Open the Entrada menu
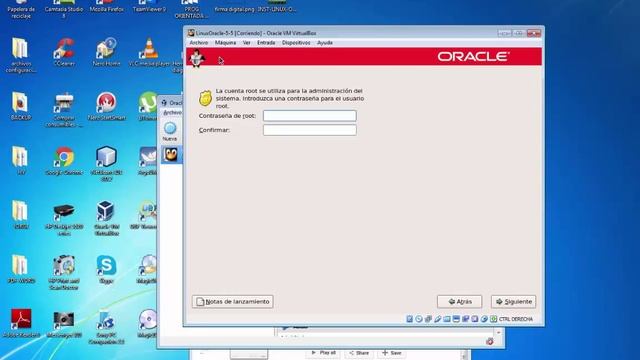 point(266,42)
